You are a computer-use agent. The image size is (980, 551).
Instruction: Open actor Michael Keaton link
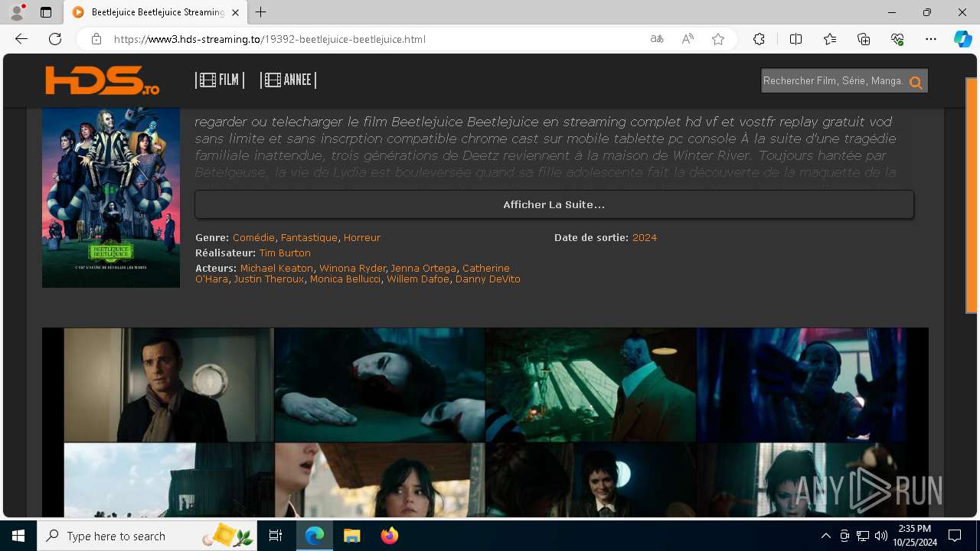pos(276,269)
